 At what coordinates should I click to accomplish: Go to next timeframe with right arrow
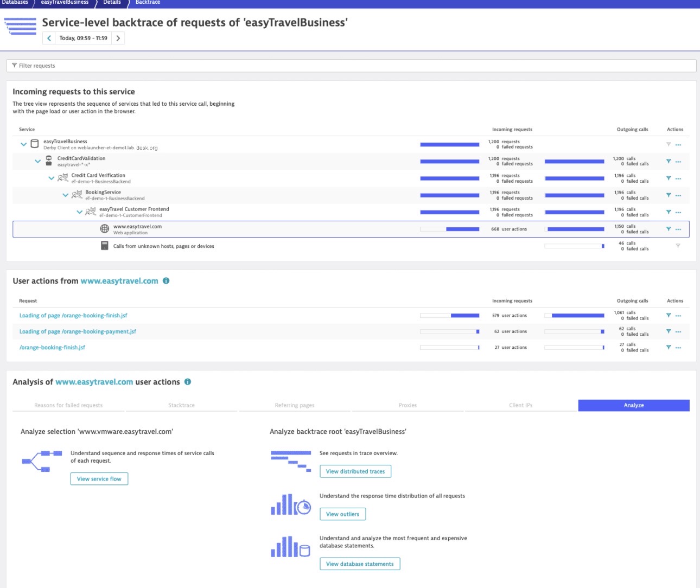tap(118, 38)
